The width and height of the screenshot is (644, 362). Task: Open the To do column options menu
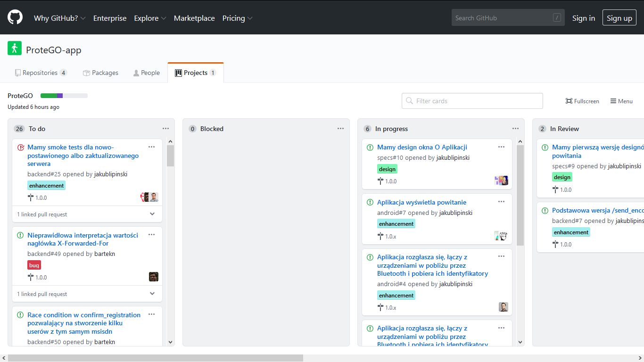click(165, 129)
